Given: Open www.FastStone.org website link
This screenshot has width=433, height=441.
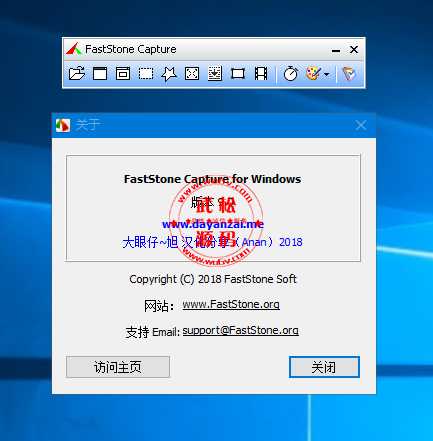Looking at the screenshot, I should pyautogui.click(x=231, y=304).
